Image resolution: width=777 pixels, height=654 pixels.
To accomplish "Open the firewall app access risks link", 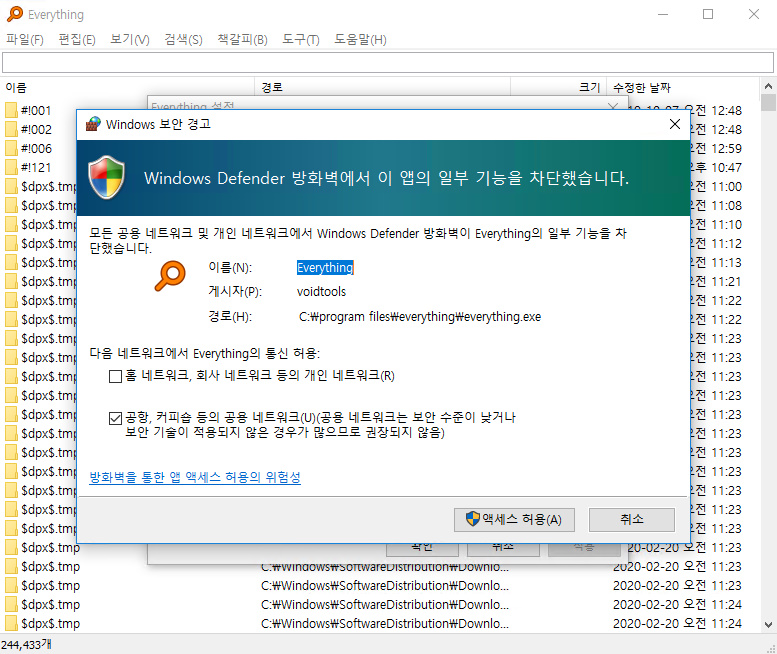I will click(195, 477).
